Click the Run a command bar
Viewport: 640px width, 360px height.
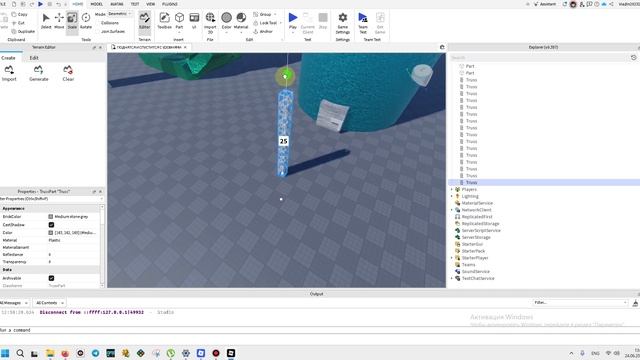[320, 330]
